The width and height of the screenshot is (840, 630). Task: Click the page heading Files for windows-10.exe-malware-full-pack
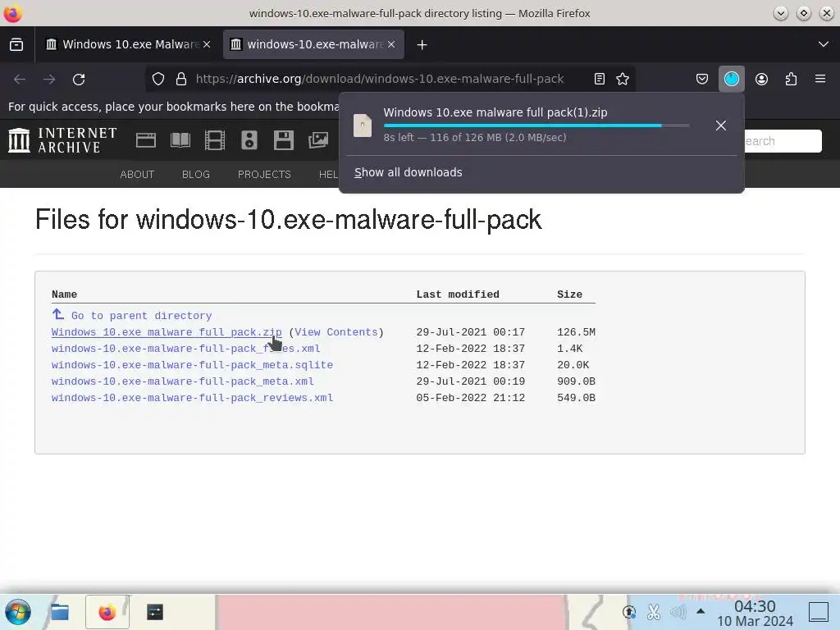[288, 220]
